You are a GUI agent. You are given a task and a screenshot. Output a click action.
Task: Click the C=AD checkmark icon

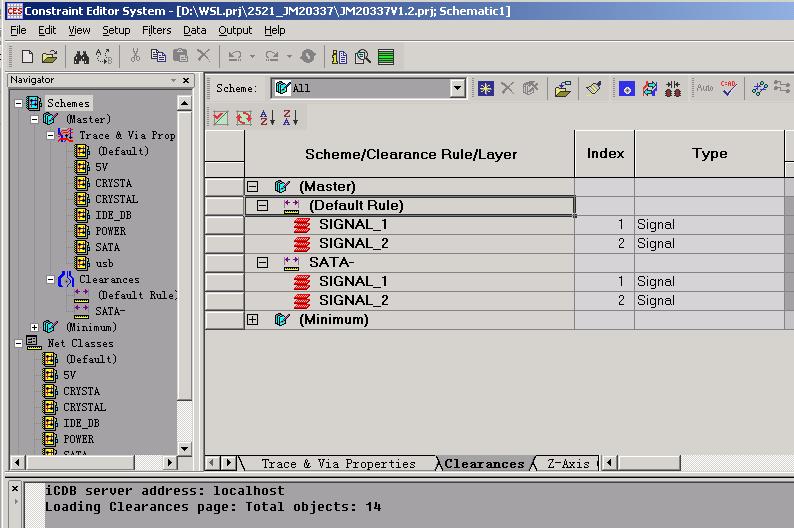[728, 88]
